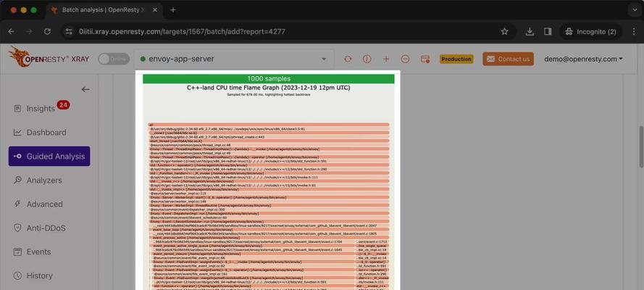Screen dimensions: 644x290
Task: Open browser downloads icon
Action: 530,32
